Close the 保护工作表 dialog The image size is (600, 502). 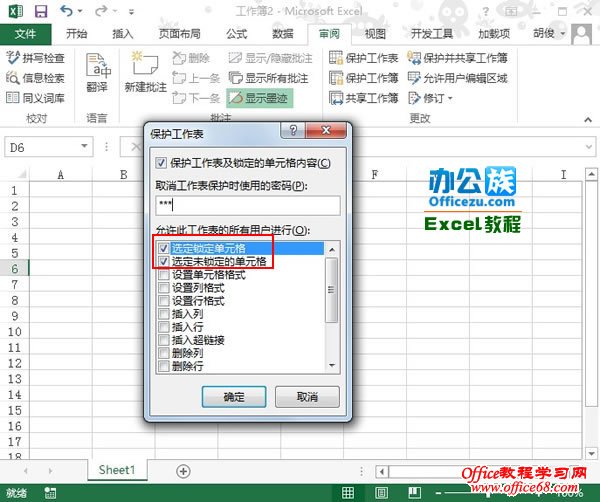(326, 130)
